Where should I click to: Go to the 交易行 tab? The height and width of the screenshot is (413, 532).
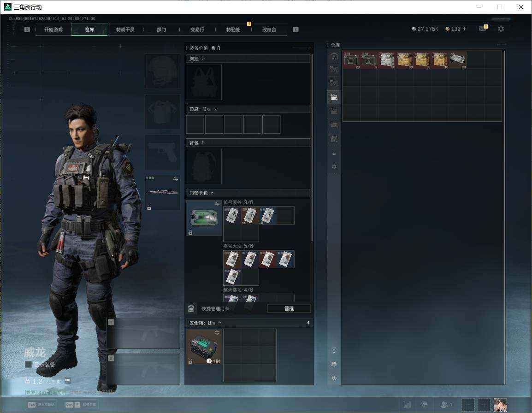pyautogui.click(x=197, y=29)
